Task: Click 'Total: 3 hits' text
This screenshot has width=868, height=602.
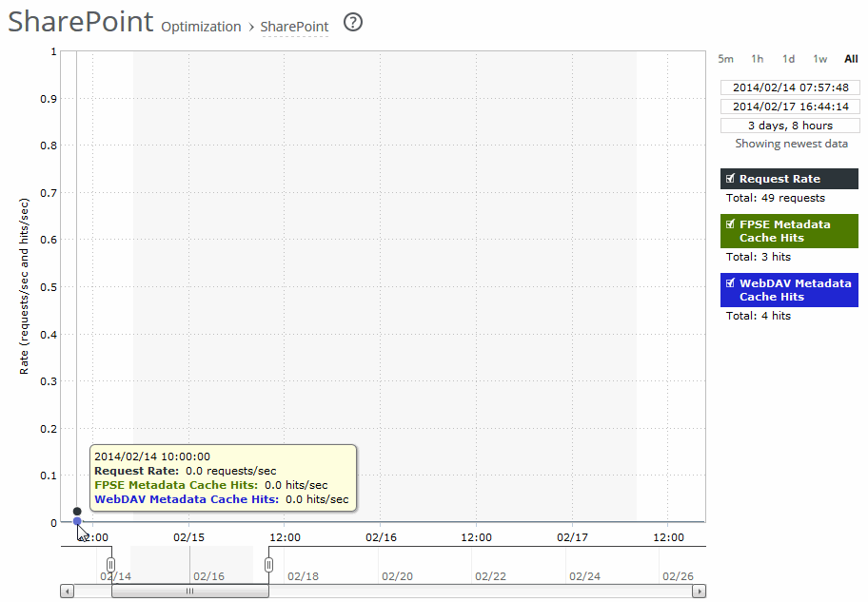Action: tap(759, 257)
